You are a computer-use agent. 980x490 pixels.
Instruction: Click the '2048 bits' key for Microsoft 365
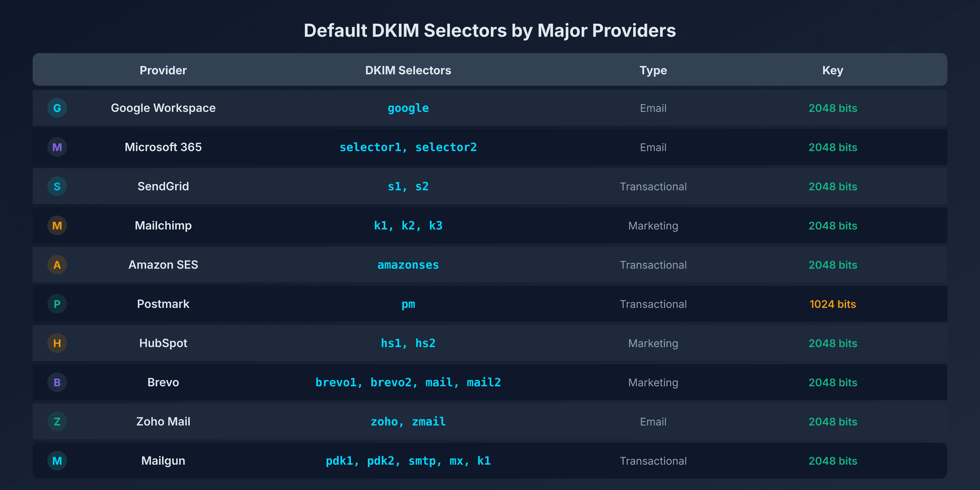point(833,148)
